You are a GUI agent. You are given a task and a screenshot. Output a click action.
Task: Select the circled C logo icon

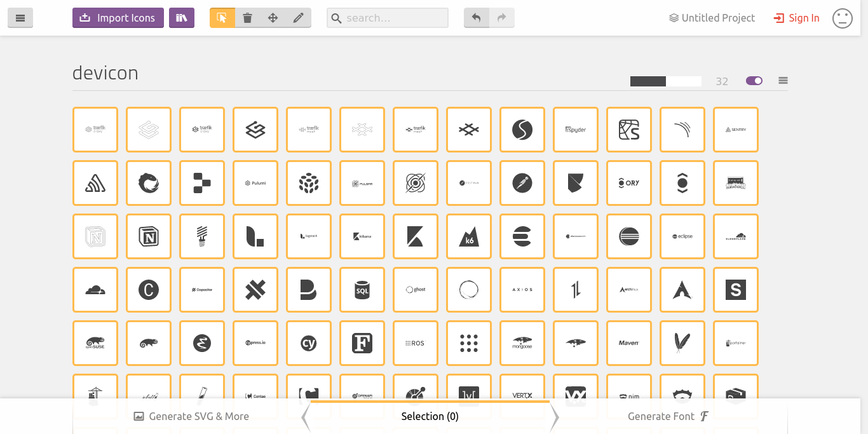149,290
